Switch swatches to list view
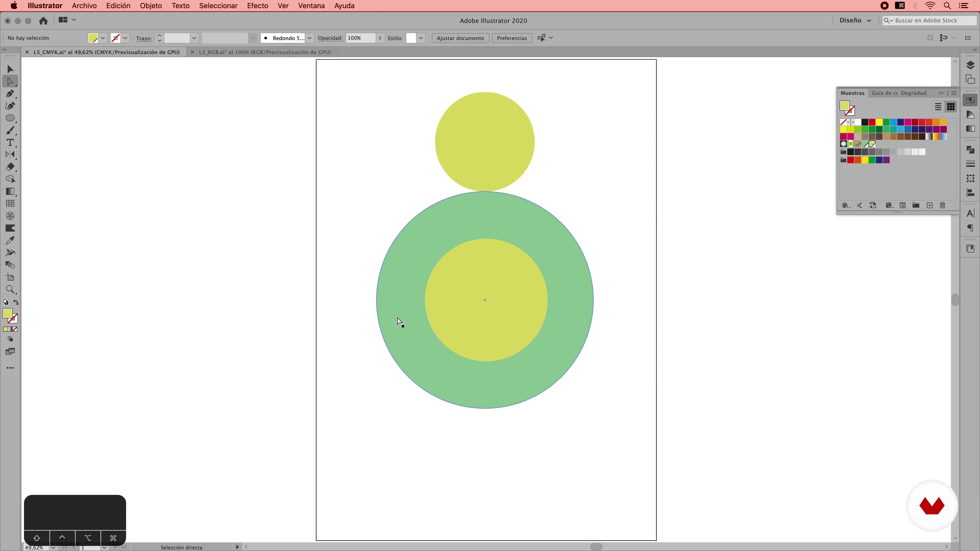The width and height of the screenshot is (980, 551). tap(938, 107)
